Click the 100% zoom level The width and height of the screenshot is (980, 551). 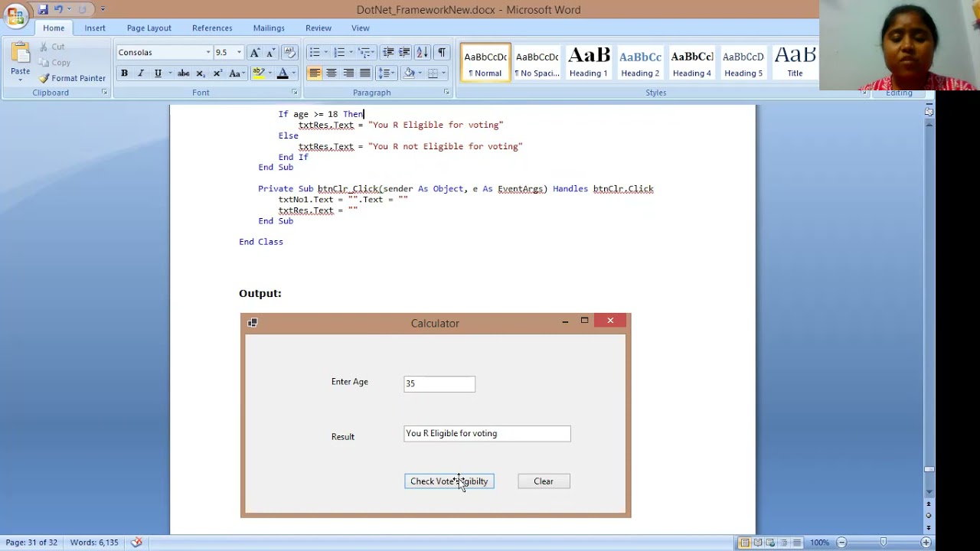[x=819, y=543]
